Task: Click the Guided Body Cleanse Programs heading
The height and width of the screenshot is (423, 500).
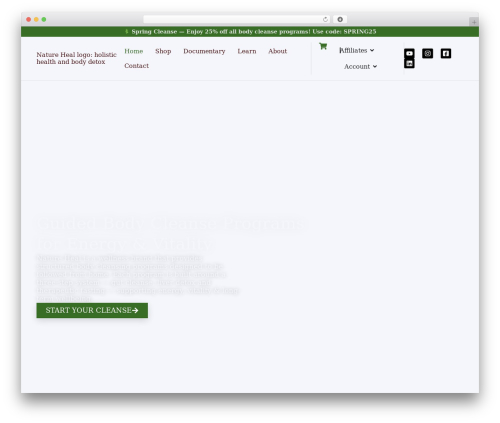Action: pos(171,233)
